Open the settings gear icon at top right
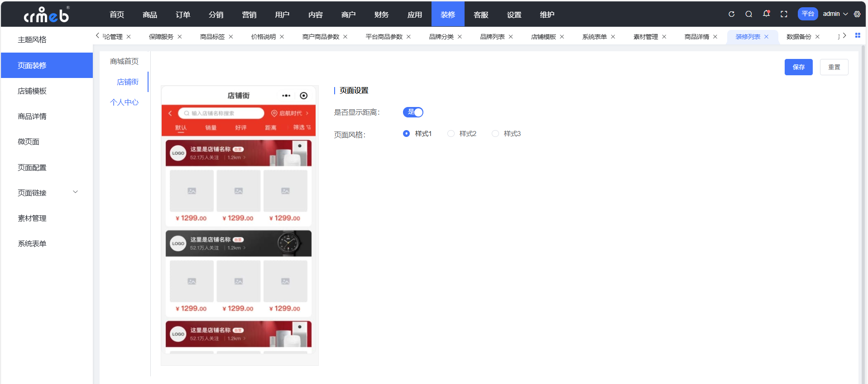The image size is (868, 384). point(857,14)
